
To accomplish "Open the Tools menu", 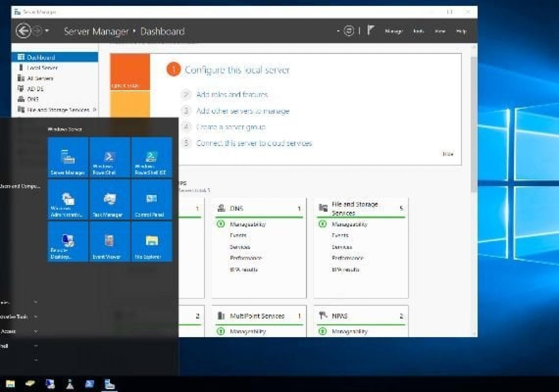I will coord(418,31).
